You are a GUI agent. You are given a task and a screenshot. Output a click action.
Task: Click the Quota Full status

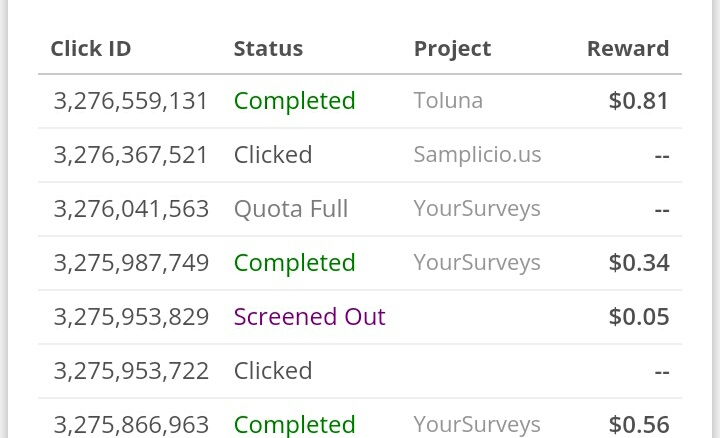291,209
